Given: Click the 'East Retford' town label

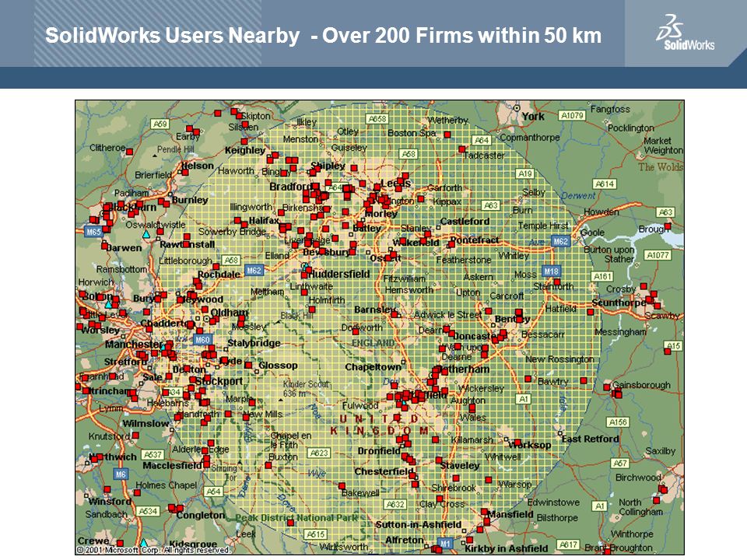Looking at the screenshot, I should point(591,439).
